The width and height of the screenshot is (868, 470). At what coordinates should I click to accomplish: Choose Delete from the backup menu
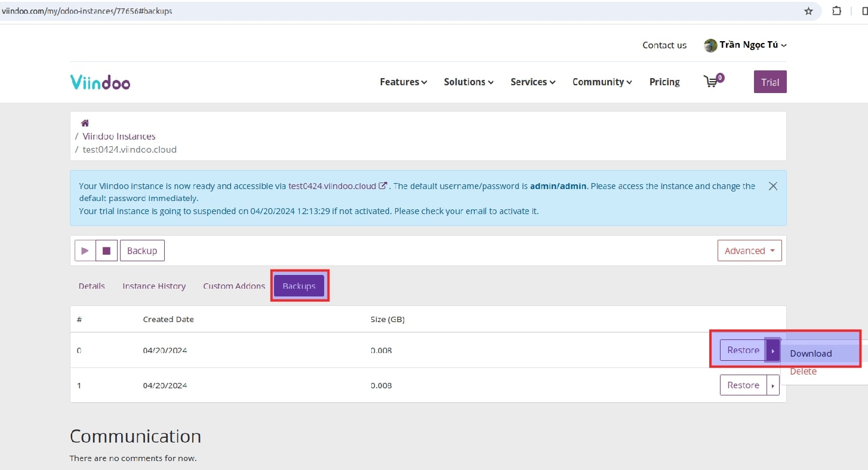tap(803, 372)
